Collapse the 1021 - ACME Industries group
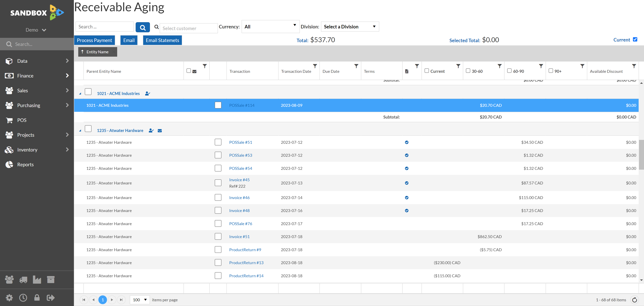The width and height of the screenshot is (644, 306). tap(80, 94)
